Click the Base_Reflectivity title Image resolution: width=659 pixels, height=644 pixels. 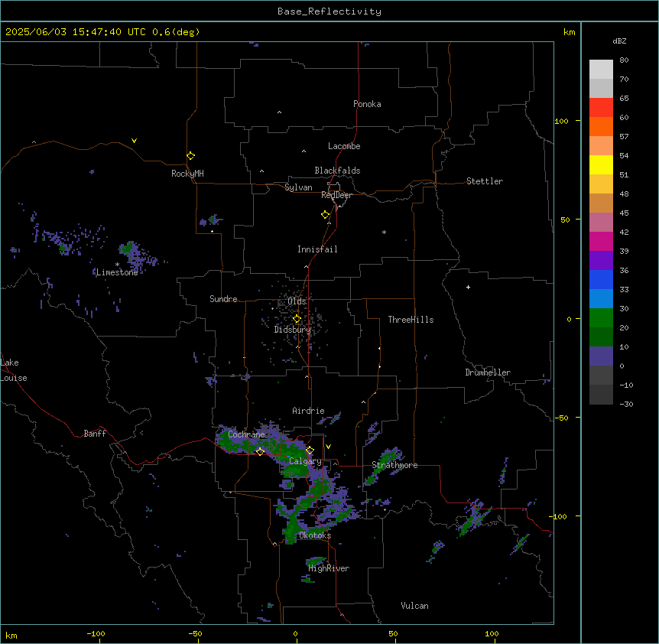(329, 11)
